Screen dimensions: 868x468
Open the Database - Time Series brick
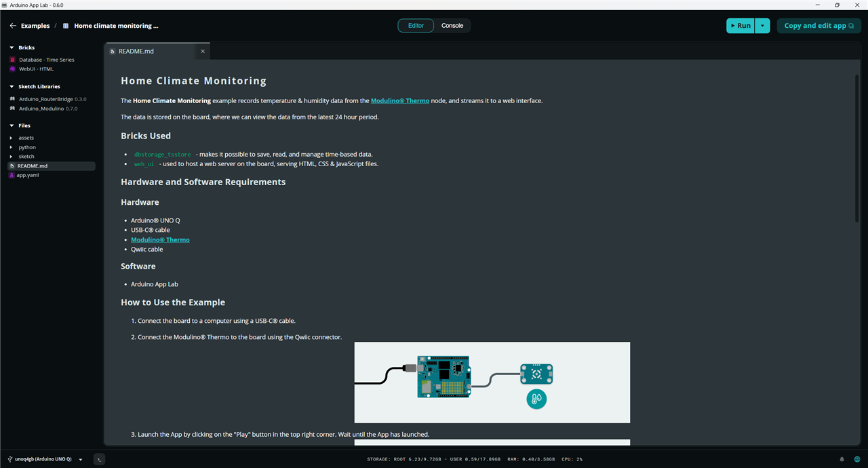(47, 60)
